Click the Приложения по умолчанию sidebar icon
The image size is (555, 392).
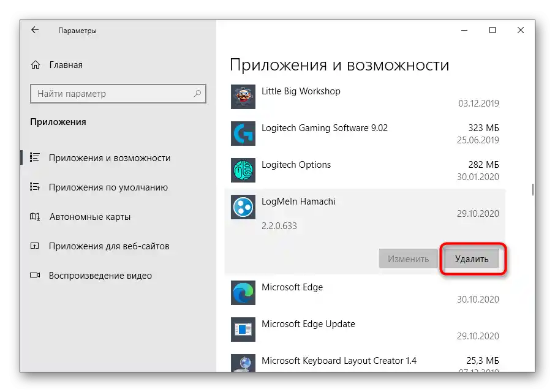coord(35,187)
